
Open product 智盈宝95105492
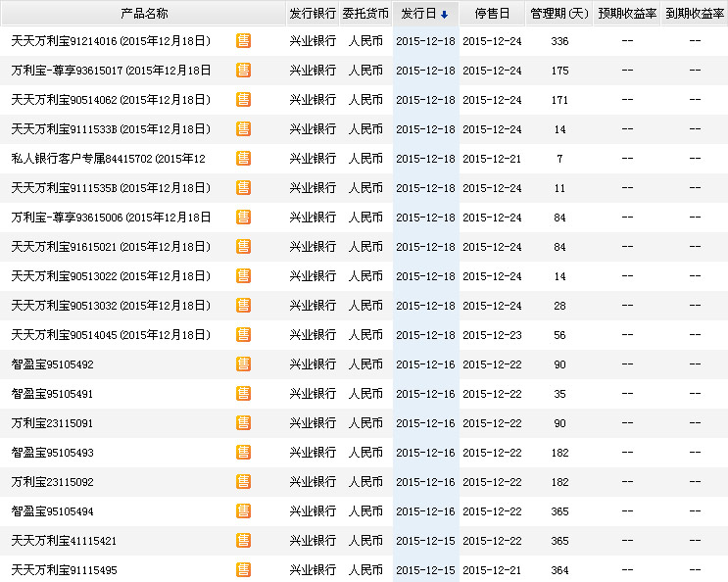[53, 364]
